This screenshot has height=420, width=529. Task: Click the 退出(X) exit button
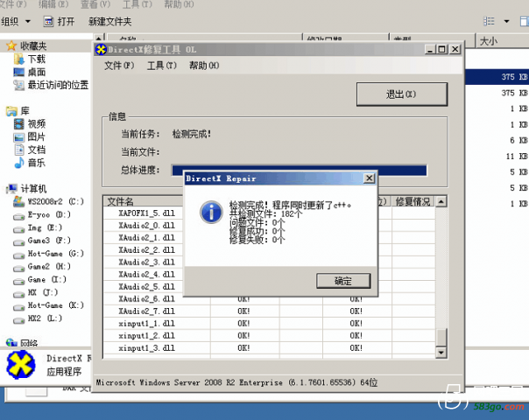[x=402, y=94]
